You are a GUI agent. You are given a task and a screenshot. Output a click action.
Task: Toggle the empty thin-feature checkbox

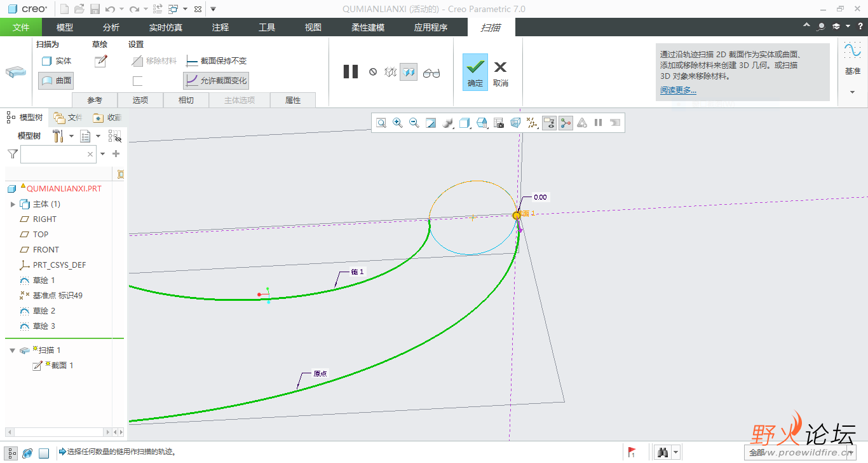[137, 81]
